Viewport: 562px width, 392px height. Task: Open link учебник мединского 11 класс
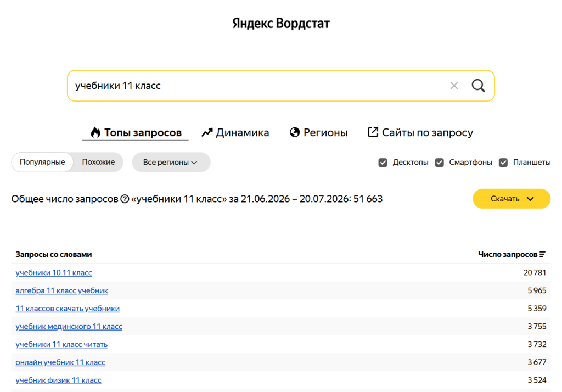click(x=69, y=326)
